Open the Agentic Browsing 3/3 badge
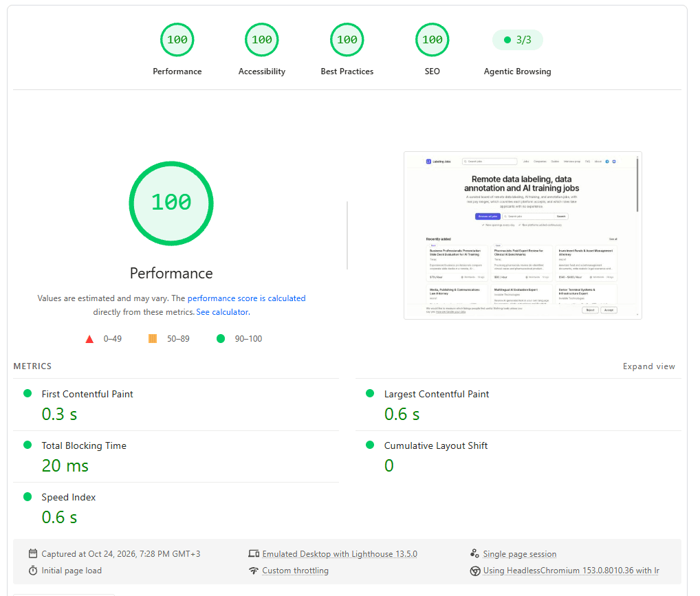 pos(517,40)
